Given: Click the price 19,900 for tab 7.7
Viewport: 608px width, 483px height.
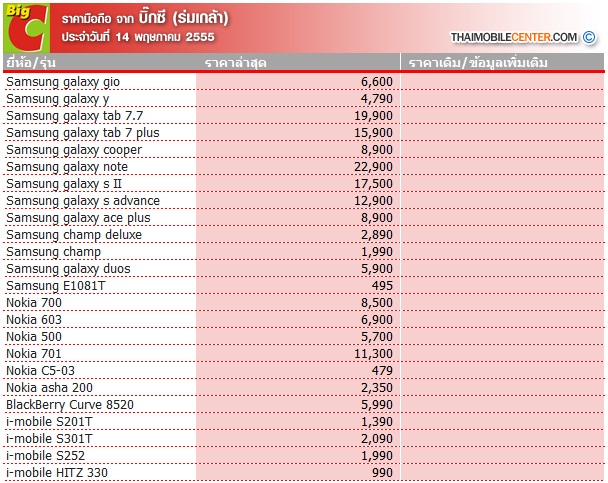Looking at the screenshot, I should coord(373,116).
